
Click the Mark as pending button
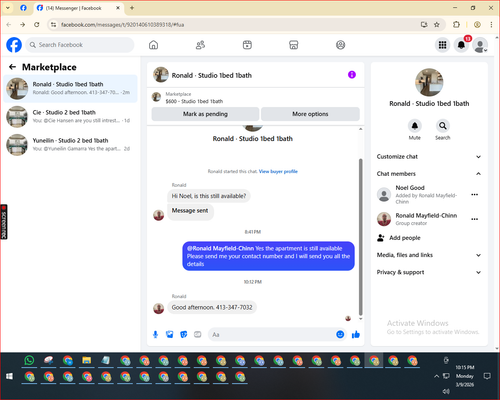pos(205,114)
